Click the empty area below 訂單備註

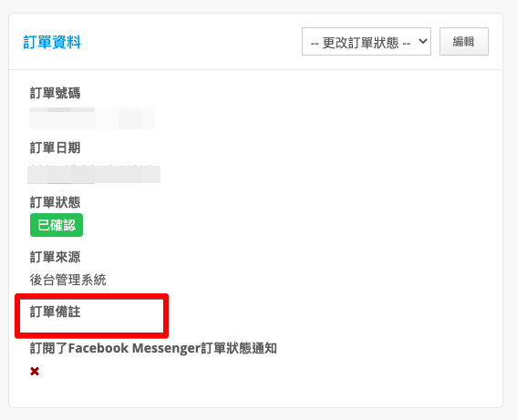click(91, 326)
